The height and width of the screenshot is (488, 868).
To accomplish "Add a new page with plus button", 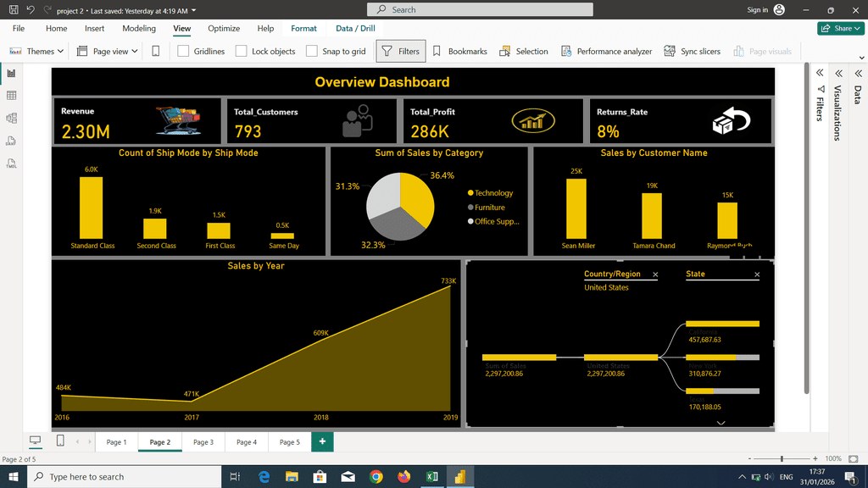I will coord(322,441).
